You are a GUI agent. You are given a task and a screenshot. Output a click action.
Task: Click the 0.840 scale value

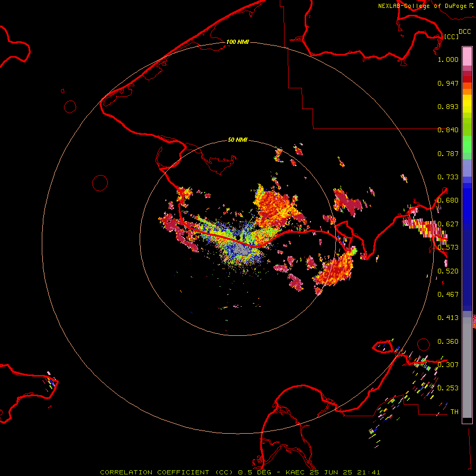(448, 130)
